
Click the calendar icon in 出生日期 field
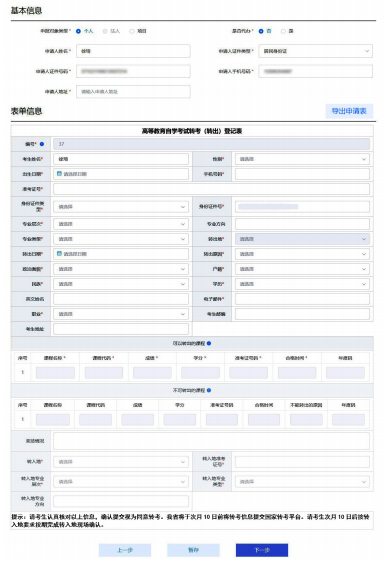59,174
